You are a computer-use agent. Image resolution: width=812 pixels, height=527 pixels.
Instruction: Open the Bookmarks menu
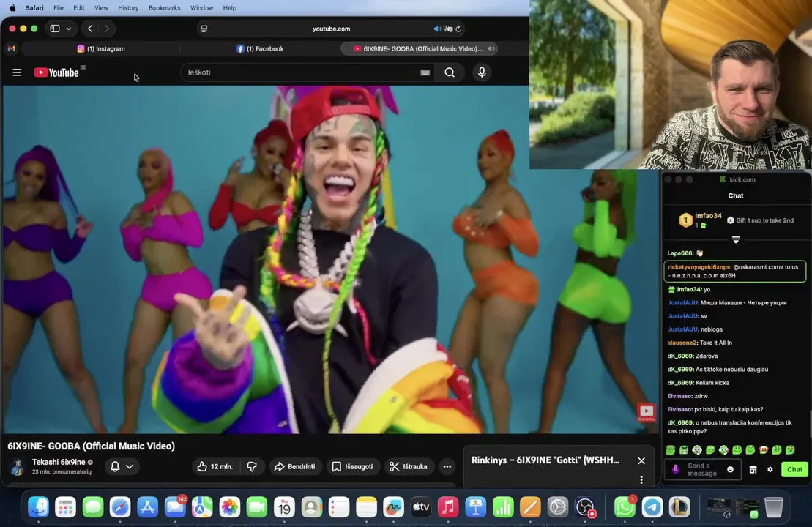[164, 8]
